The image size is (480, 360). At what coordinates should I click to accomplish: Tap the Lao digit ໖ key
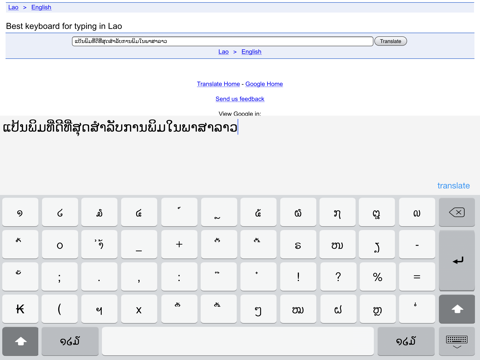[298, 212]
